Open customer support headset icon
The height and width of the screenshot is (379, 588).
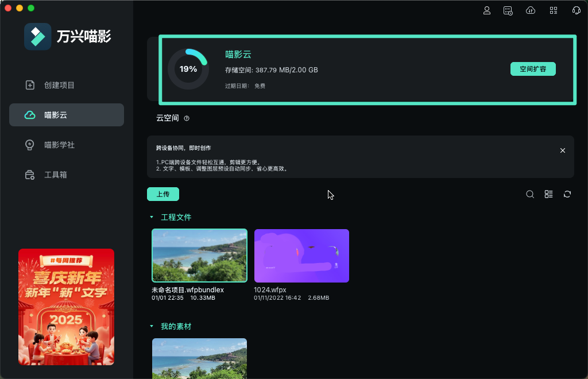[x=576, y=10]
